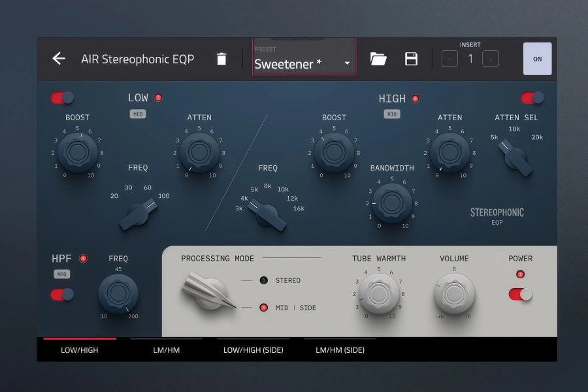588x392 pixels.
Task: Click the 100 mark on LOW FREQ
Action: (163, 196)
